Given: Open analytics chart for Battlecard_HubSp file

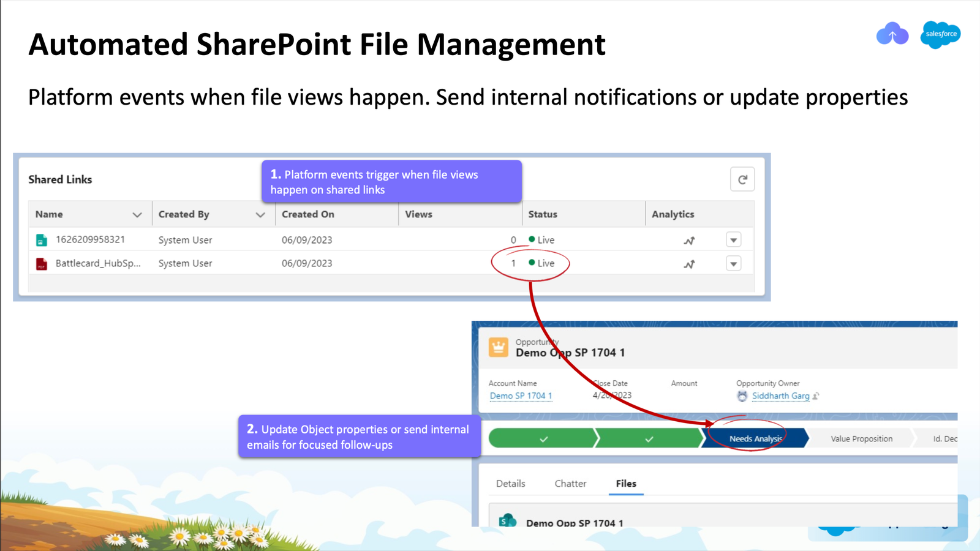Looking at the screenshot, I should click(689, 264).
